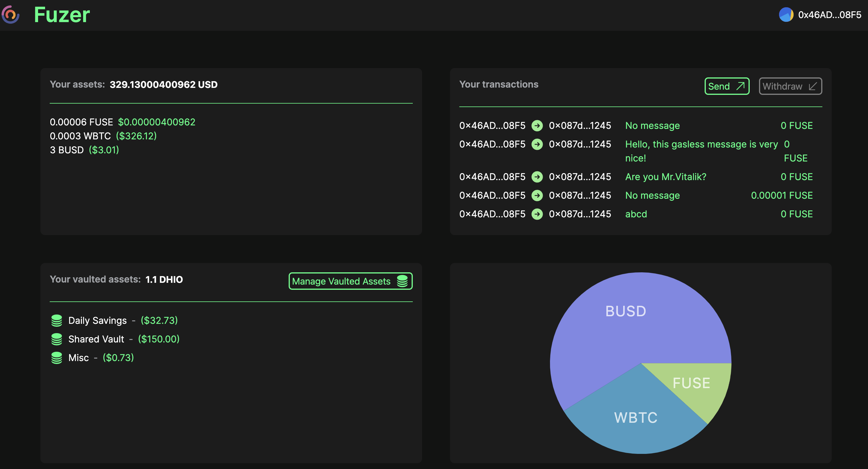Click the coin stack icon next to Shared Vault
Image resolution: width=868 pixels, height=469 pixels.
[57, 339]
